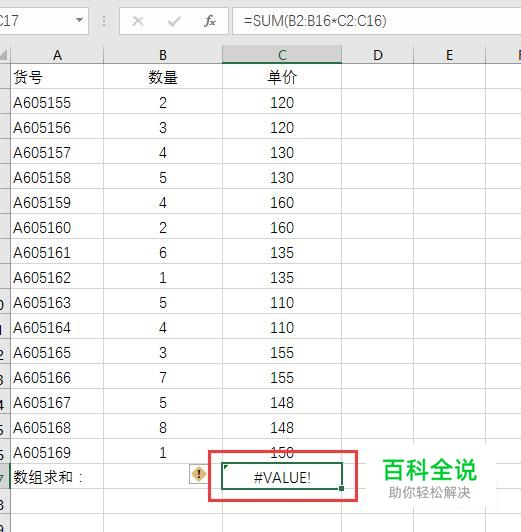Select cell containing A605163
Viewport: 521px width, 532px height.
[x=57, y=302]
